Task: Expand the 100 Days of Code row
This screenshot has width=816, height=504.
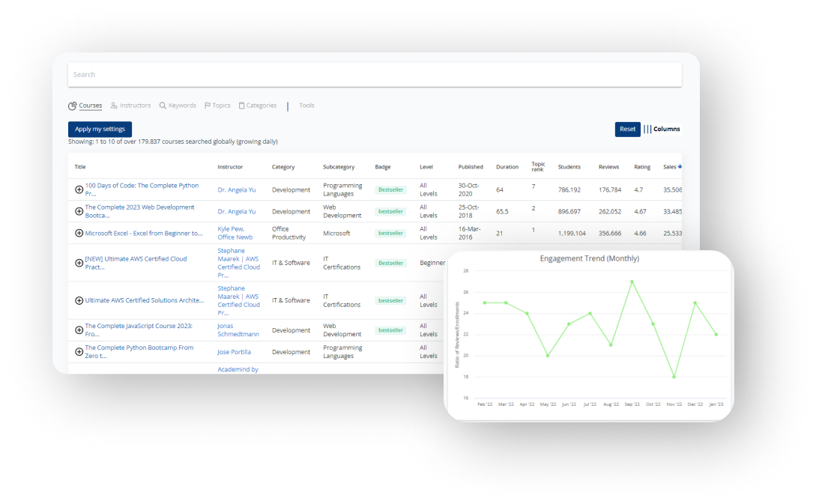Action: pyautogui.click(x=79, y=190)
